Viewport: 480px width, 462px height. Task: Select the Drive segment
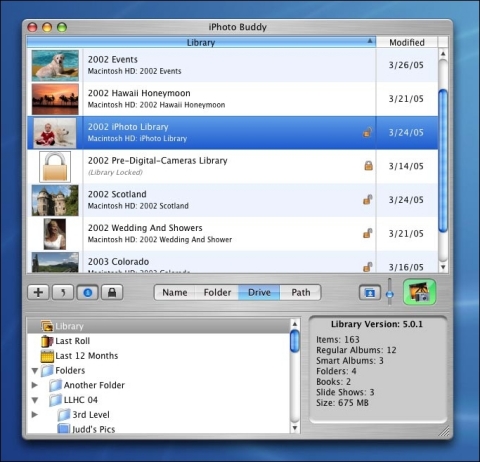(x=259, y=292)
